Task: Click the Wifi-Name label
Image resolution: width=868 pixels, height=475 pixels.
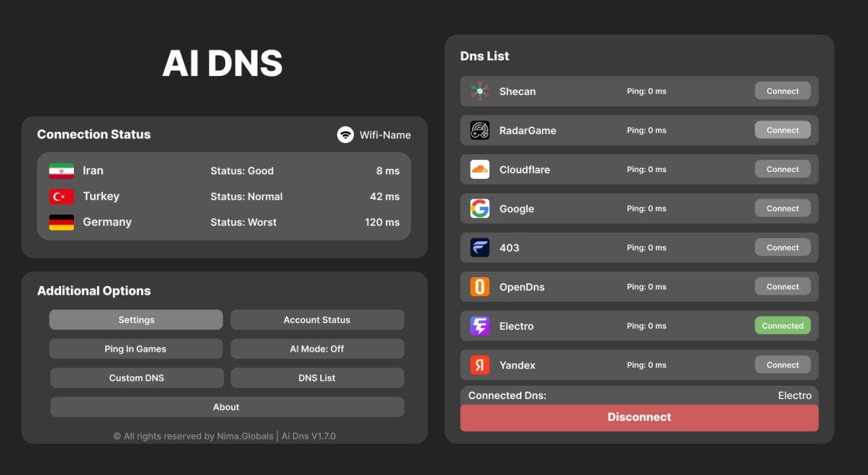Action: [385, 135]
